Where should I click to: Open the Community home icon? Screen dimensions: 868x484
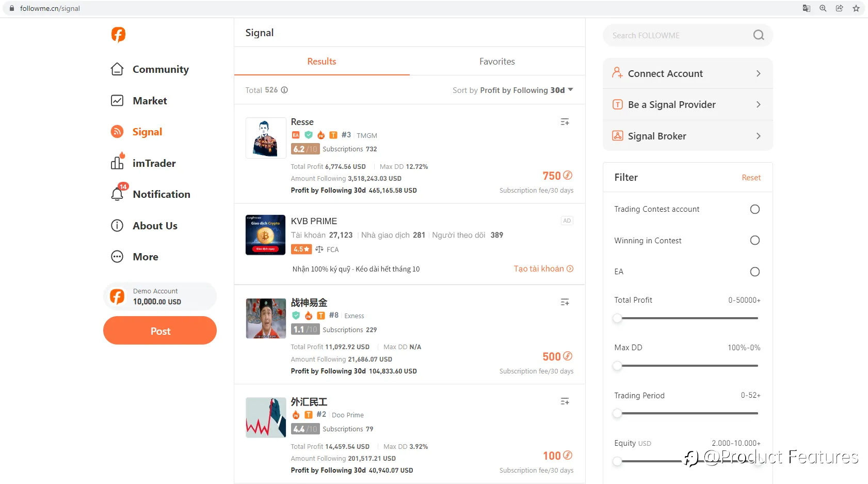117,69
